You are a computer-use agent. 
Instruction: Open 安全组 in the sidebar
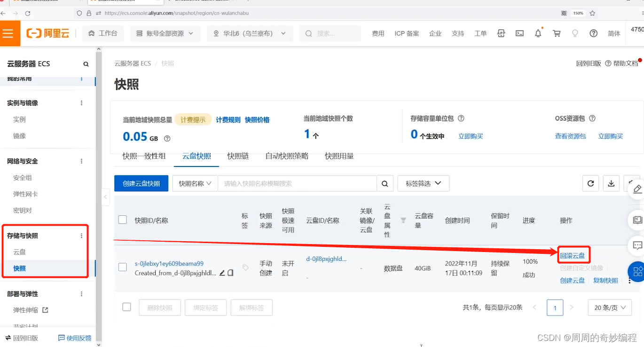pos(23,178)
